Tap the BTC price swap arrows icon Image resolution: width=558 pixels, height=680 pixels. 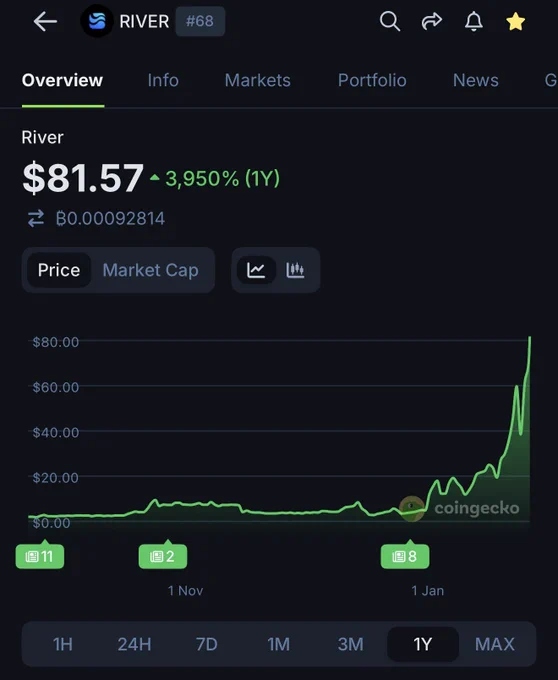36,218
